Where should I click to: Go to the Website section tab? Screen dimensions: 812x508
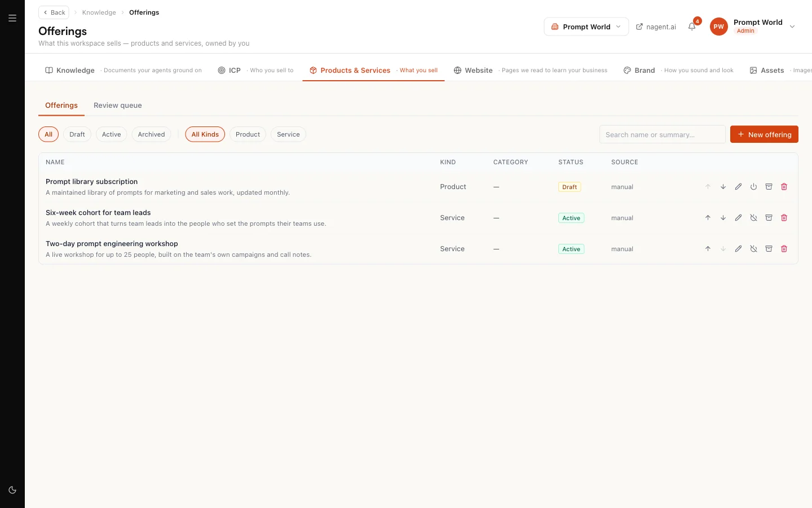(530, 71)
